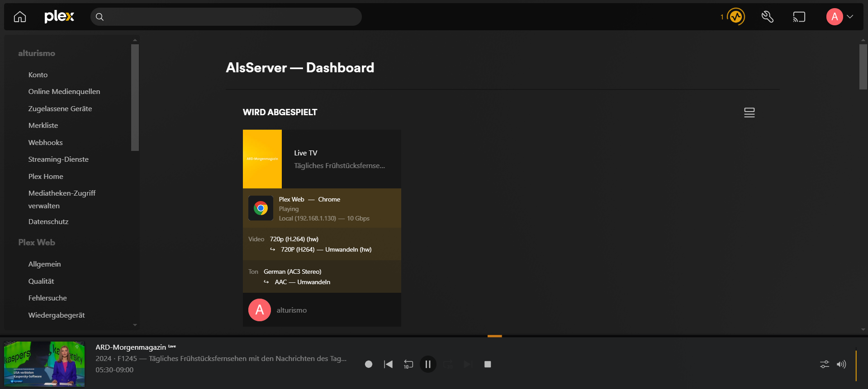868x389 pixels.
Task: Click the German (AC3 Stereo) audio row
Action: click(322, 277)
